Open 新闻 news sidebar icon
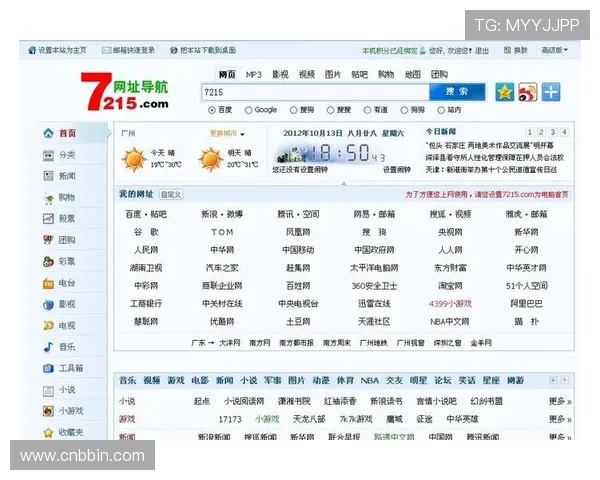This screenshot has width=600, height=480. click(x=48, y=176)
